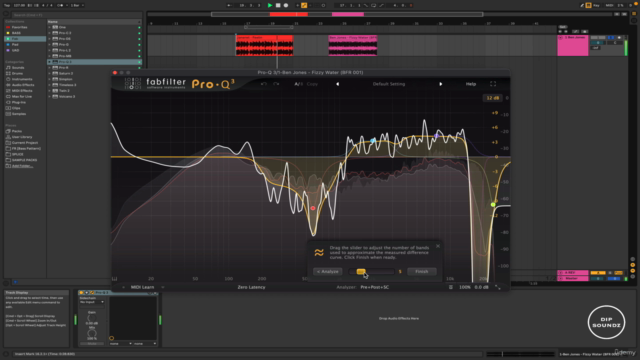Open Packs under Places
Screen dimensions: 640x360
pos(17,131)
